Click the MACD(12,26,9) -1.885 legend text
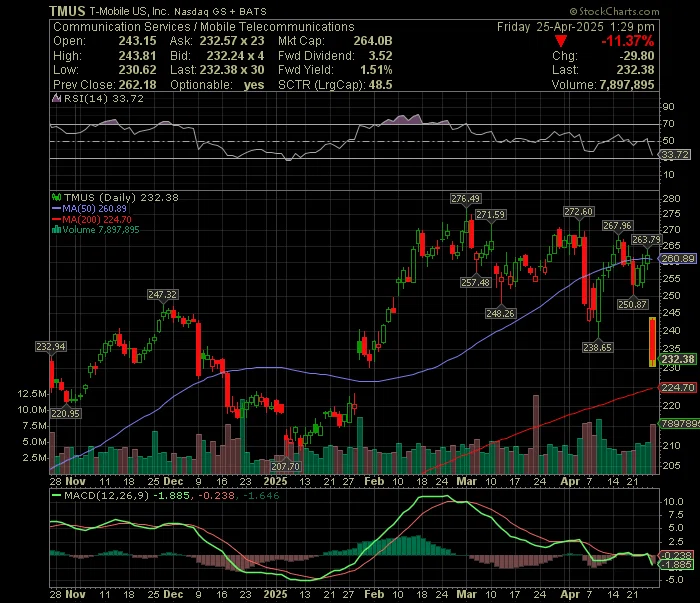Image resolution: width=700 pixels, height=603 pixels. (127, 495)
